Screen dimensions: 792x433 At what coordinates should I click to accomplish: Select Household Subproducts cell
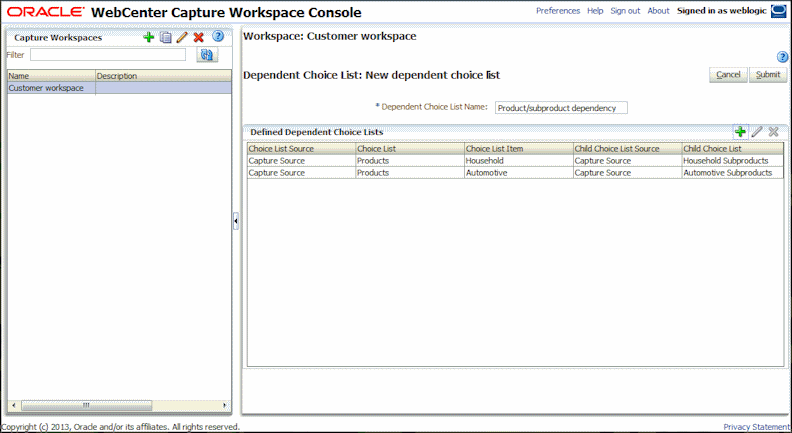733,161
